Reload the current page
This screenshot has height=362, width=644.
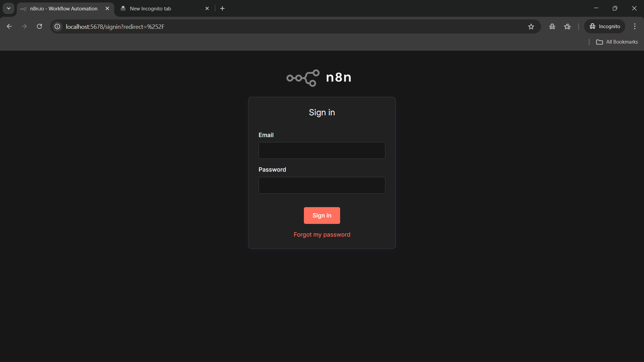39,26
